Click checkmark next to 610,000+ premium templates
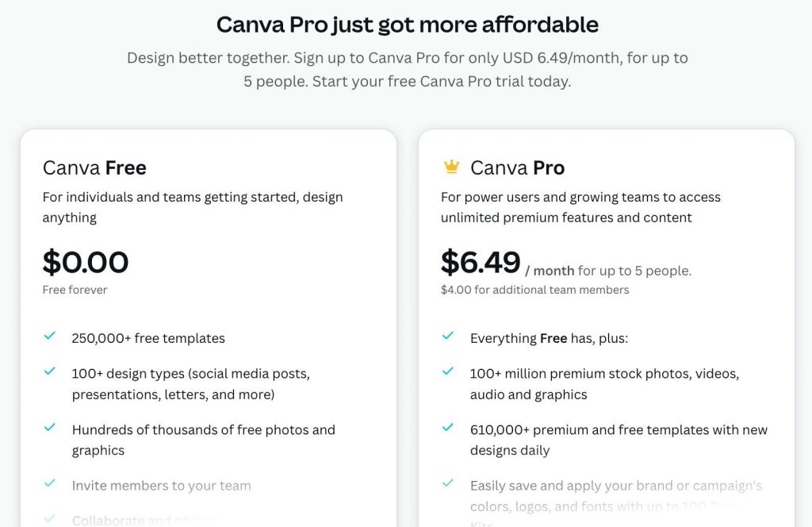Image resolution: width=812 pixels, height=527 pixels. pos(448,428)
